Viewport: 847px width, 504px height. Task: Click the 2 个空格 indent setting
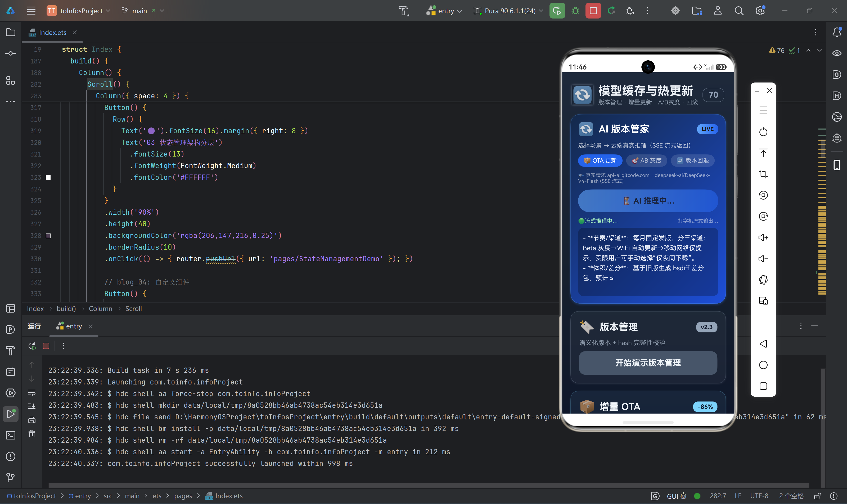[791, 496]
